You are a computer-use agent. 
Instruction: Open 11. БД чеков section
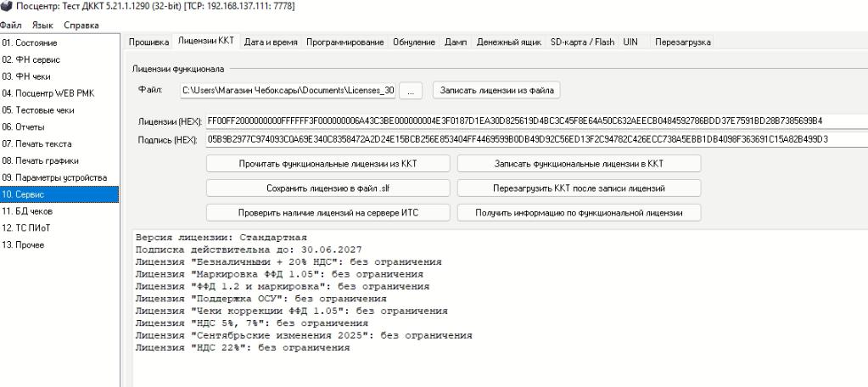coord(59,211)
